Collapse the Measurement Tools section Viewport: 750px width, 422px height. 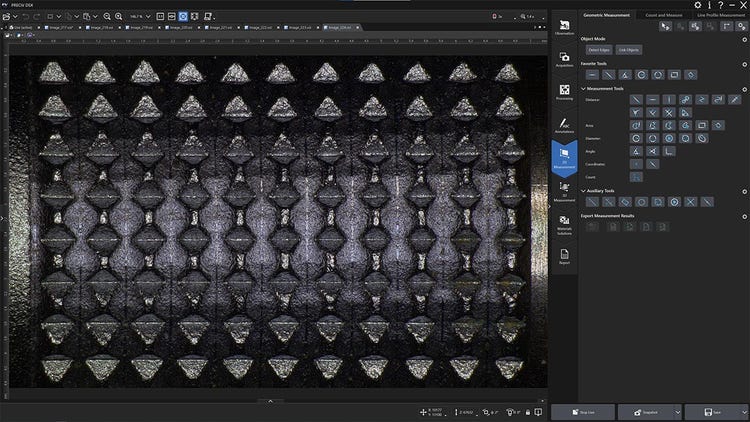(x=583, y=89)
